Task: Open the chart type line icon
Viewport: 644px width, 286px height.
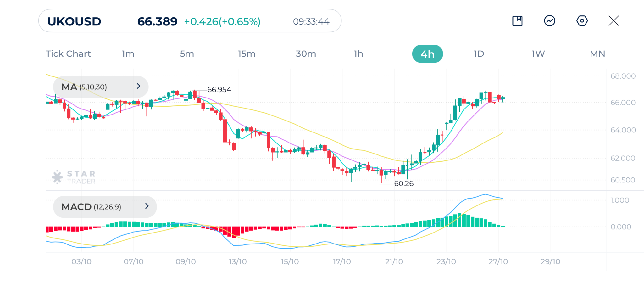Action: tap(549, 21)
